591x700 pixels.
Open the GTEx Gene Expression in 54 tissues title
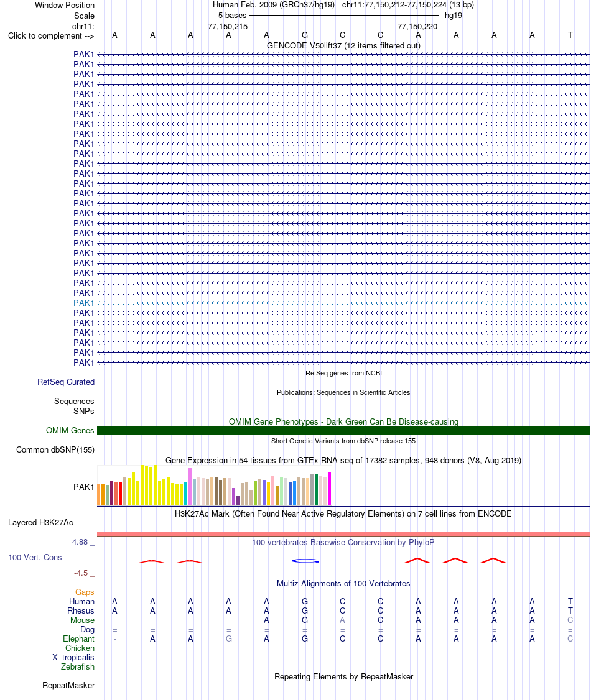[343, 460]
